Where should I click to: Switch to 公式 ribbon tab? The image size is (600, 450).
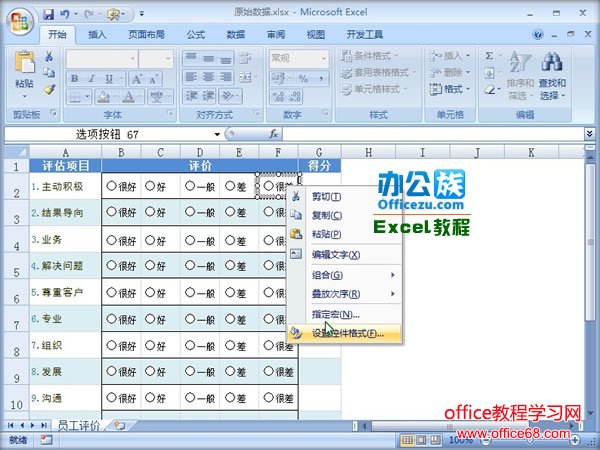196,35
